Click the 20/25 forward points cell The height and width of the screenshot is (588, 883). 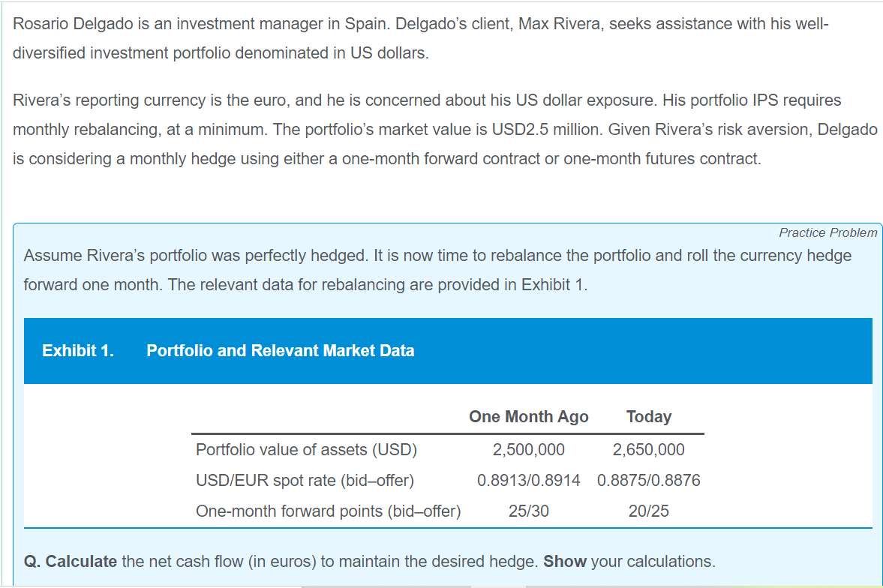(648, 511)
